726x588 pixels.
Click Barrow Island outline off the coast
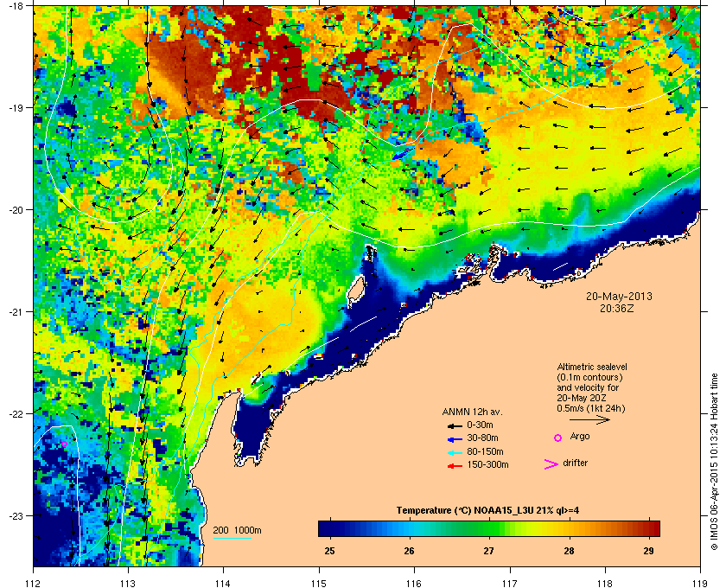click(x=355, y=290)
